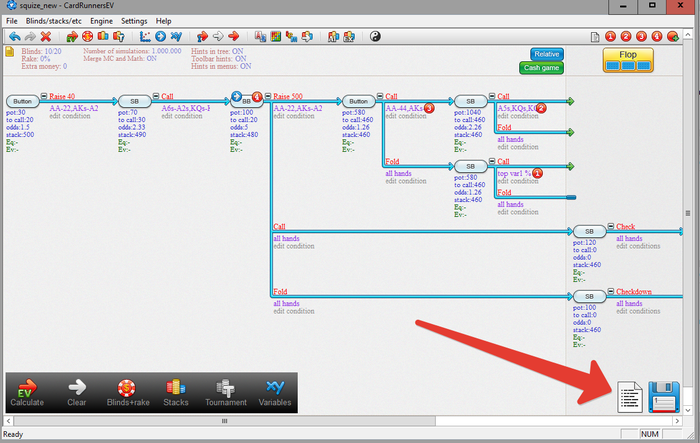Toggle the blue Relative button
The height and width of the screenshot is (443, 700).
pyautogui.click(x=547, y=54)
